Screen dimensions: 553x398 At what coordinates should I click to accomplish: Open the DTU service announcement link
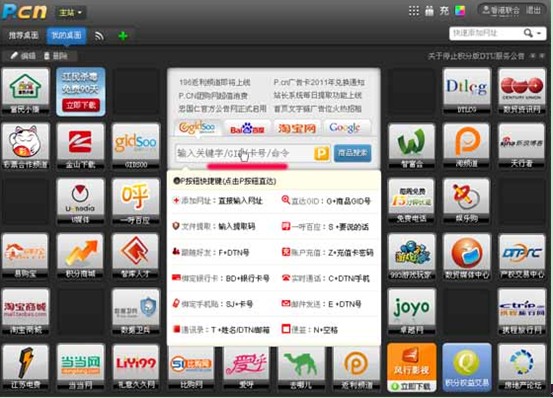point(476,56)
